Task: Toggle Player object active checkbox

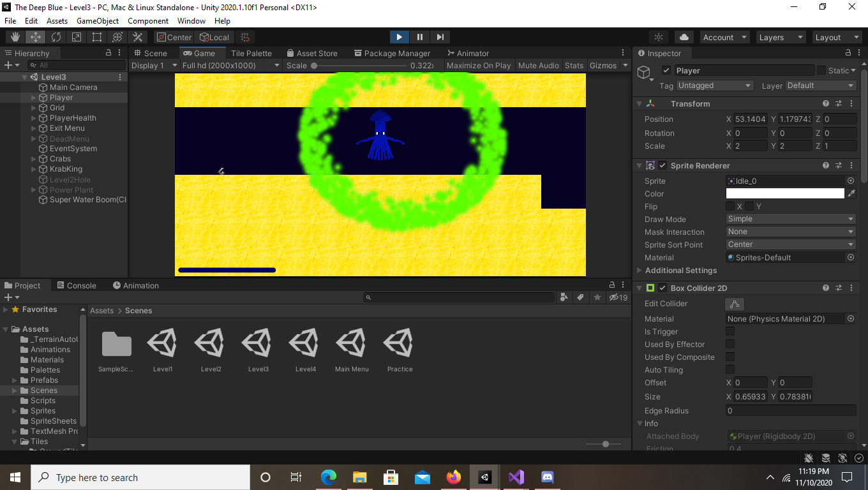Action: (x=666, y=70)
